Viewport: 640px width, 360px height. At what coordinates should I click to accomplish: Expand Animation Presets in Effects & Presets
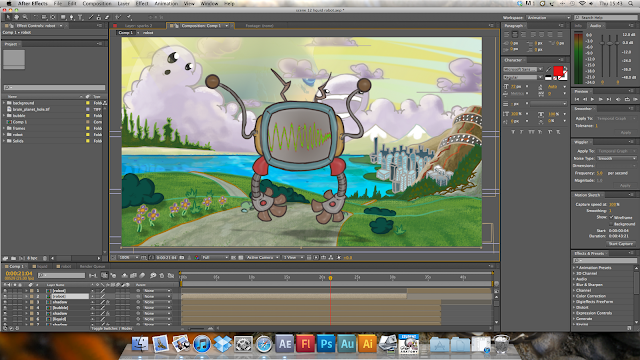point(574,268)
